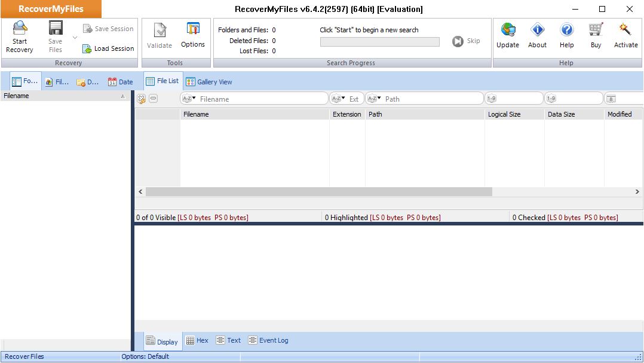644x363 pixels.
Task: Sort by the Path column header
Action: tap(425, 114)
